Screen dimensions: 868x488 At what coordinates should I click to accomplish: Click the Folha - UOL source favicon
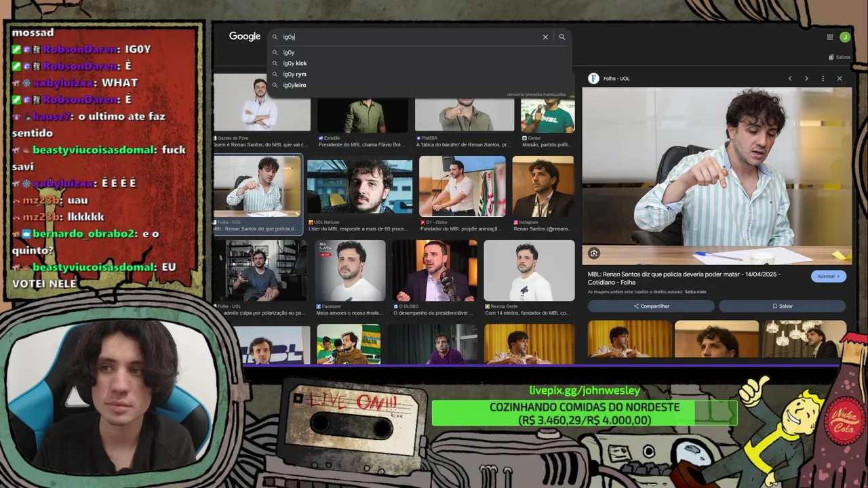tap(593, 79)
